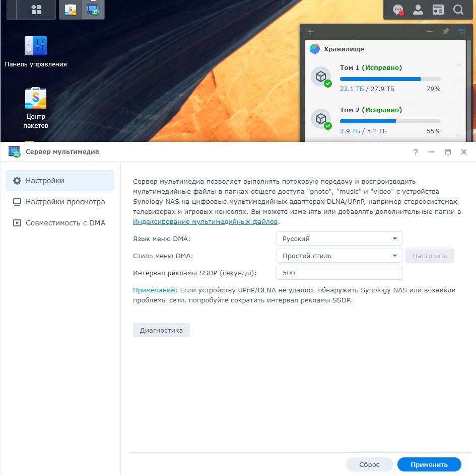The width and height of the screenshot is (476, 475).
Task: Open the notifications speech bubble icon
Action: tap(398, 10)
